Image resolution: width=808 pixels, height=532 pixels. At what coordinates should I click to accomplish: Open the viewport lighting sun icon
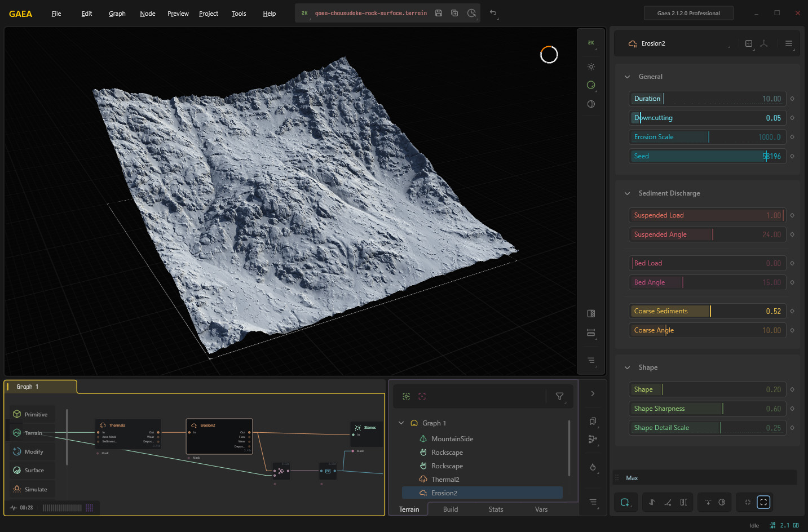[591, 67]
